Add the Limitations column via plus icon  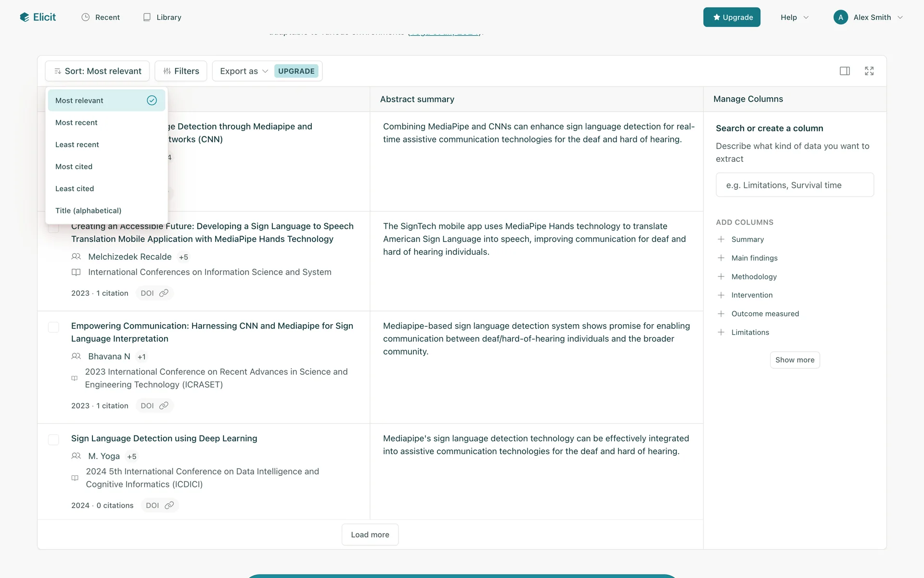721,332
